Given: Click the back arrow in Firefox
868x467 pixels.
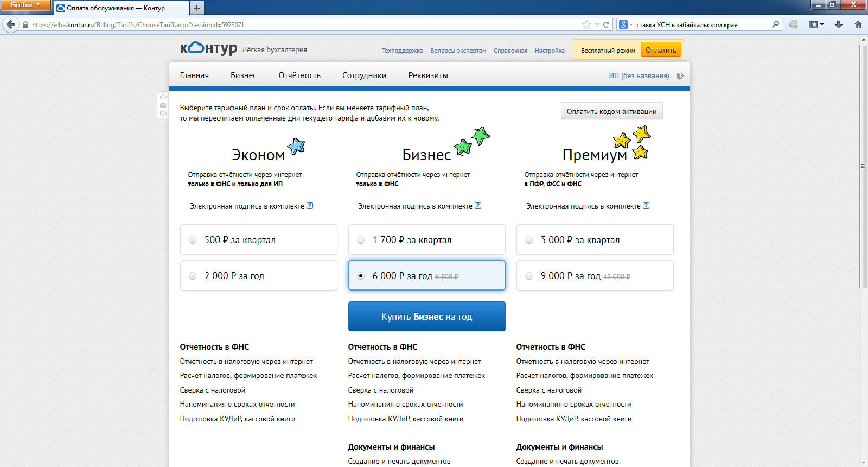Looking at the screenshot, I should 10,24.
